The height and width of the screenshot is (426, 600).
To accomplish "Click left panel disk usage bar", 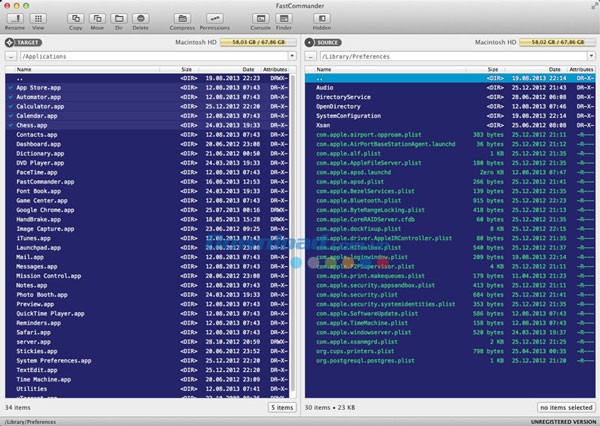I will tap(258, 42).
